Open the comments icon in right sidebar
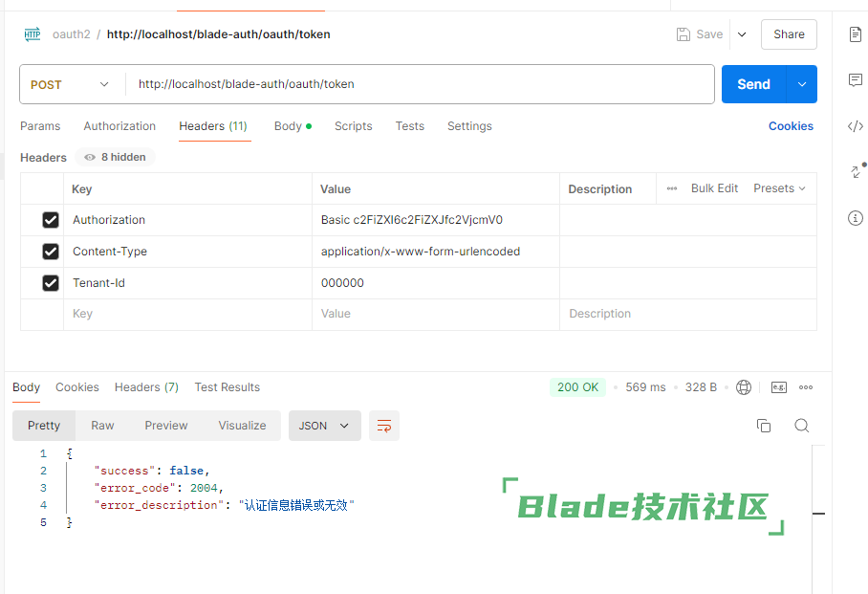Image resolution: width=868 pixels, height=594 pixels. pyautogui.click(x=855, y=80)
